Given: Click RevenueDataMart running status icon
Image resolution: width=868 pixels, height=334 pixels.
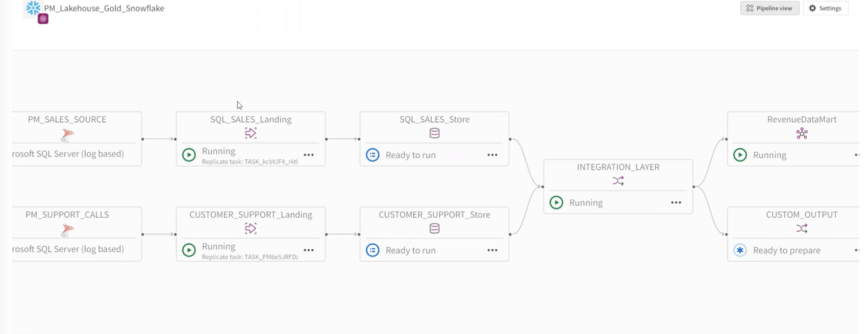Looking at the screenshot, I should (740, 155).
